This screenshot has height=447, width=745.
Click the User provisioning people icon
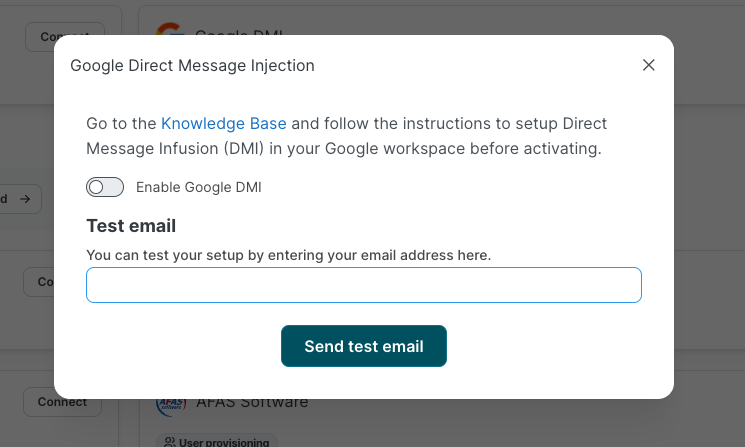coord(170,442)
